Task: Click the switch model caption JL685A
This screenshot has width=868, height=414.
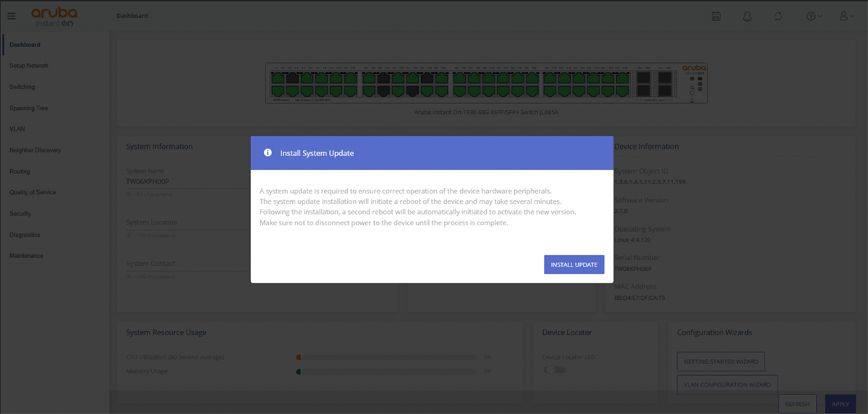Action: point(486,113)
